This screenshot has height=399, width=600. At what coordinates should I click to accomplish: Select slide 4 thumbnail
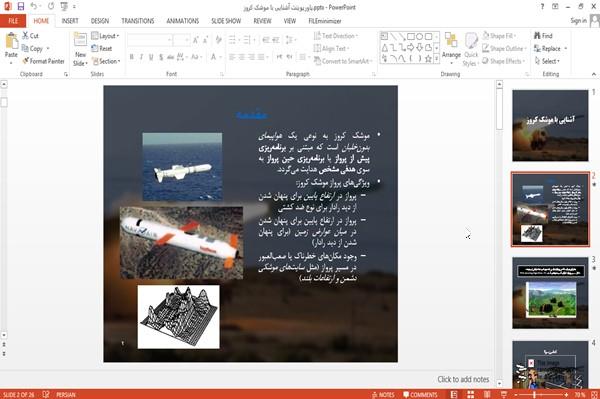coord(550,365)
